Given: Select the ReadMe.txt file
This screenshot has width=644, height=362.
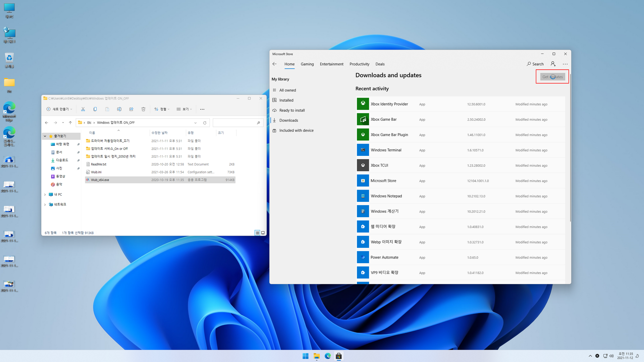Looking at the screenshot, I should coord(160,164).
